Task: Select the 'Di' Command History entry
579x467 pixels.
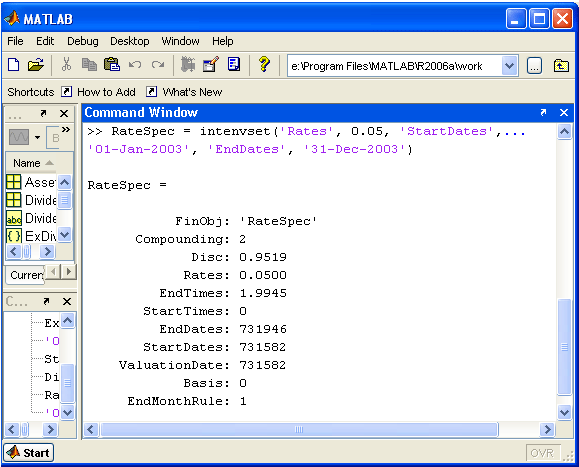Action: pos(52,377)
